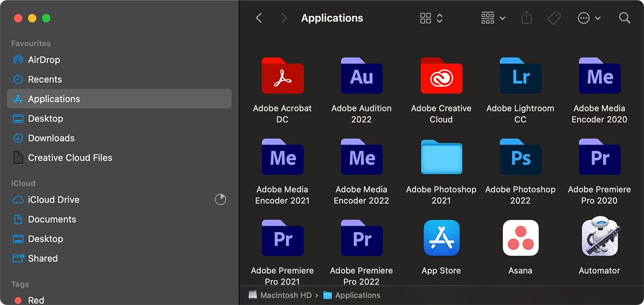Open the Group By dropdown
This screenshot has height=305, width=644.
(493, 18)
